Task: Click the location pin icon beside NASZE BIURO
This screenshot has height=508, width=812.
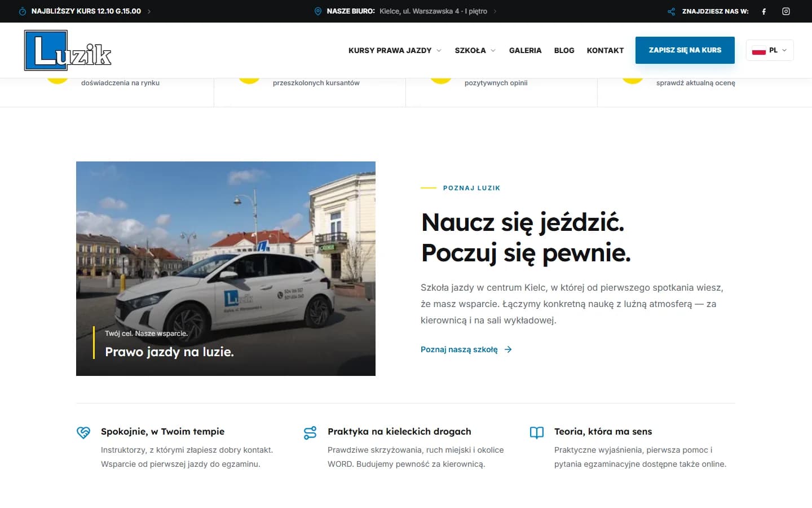Action: coord(318,11)
